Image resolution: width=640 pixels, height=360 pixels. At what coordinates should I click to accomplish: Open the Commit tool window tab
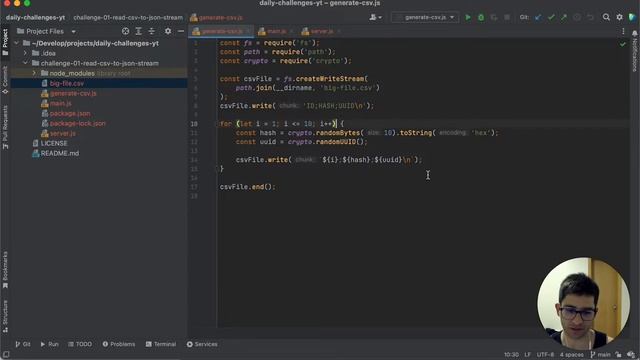coord(5,80)
